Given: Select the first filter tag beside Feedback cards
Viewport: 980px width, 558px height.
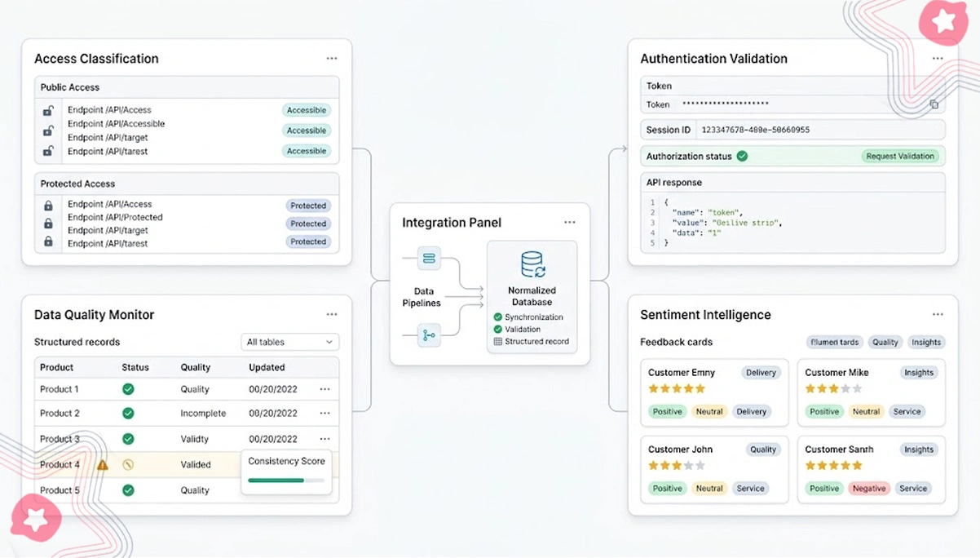Looking at the screenshot, I should coord(834,343).
